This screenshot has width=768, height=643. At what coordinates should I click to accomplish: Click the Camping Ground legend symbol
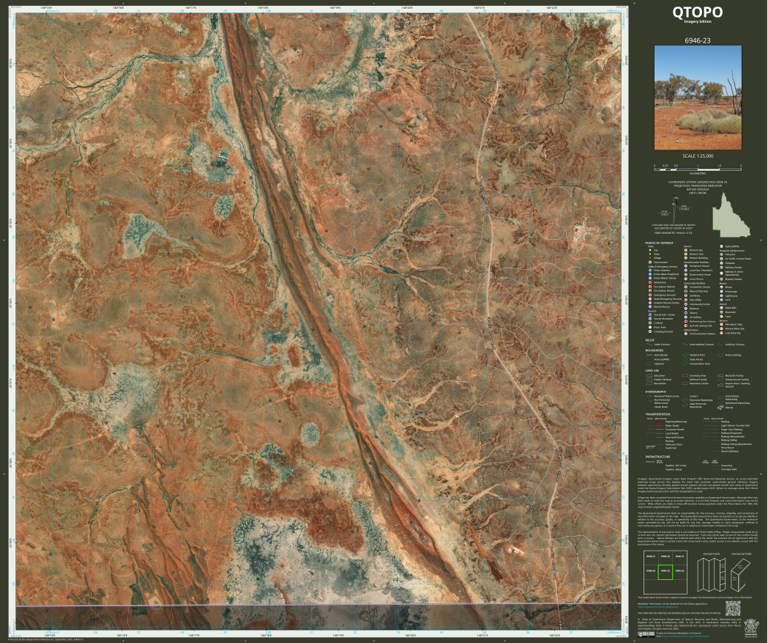click(x=650, y=332)
